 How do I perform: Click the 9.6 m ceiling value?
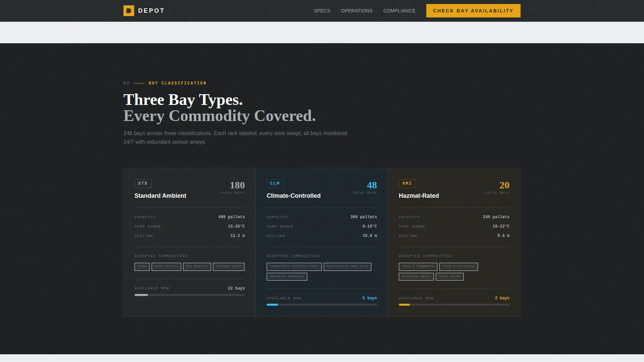pos(503,236)
